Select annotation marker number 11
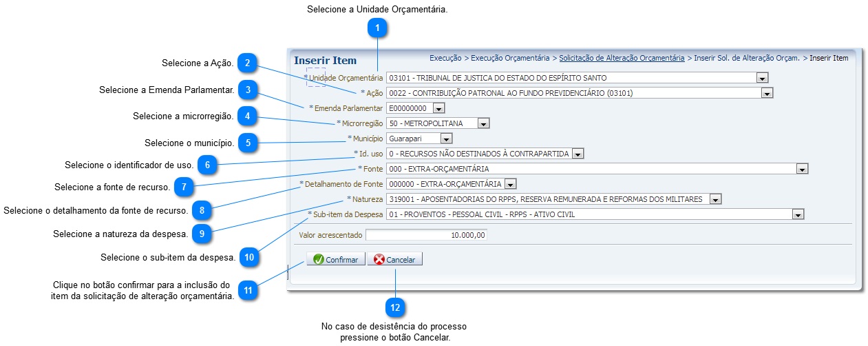 248,290
